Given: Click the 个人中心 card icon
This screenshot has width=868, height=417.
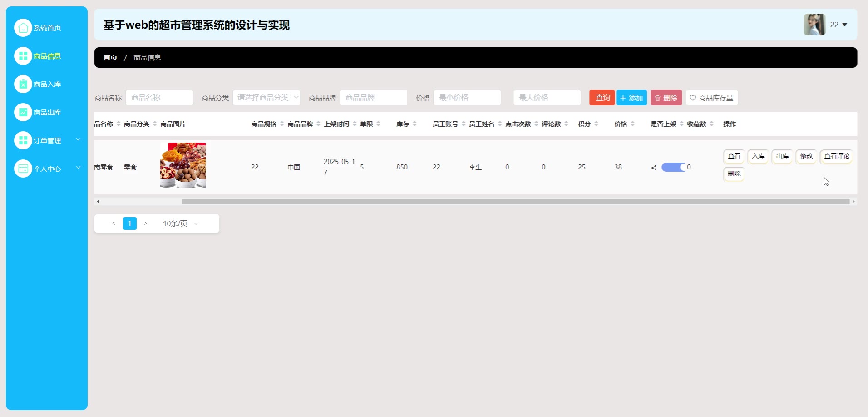Looking at the screenshot, I should tap(23, 169).
